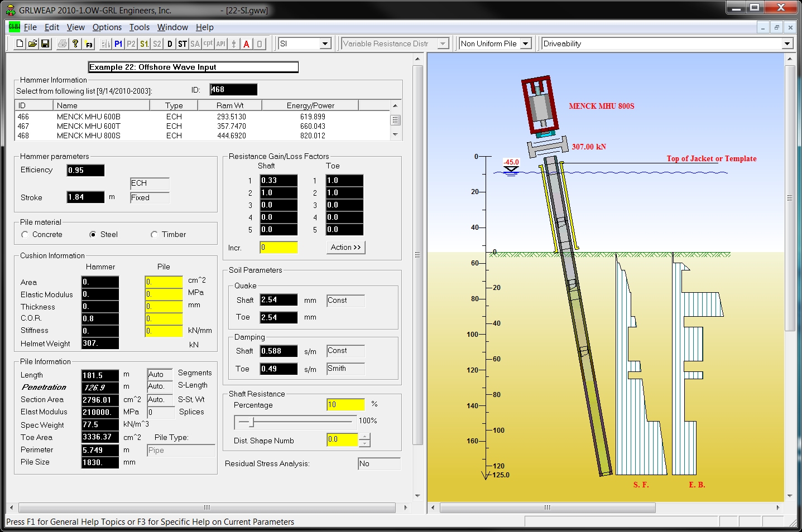Click the Print toolbar icon
The image size is (802, 532).
(63, 43)
